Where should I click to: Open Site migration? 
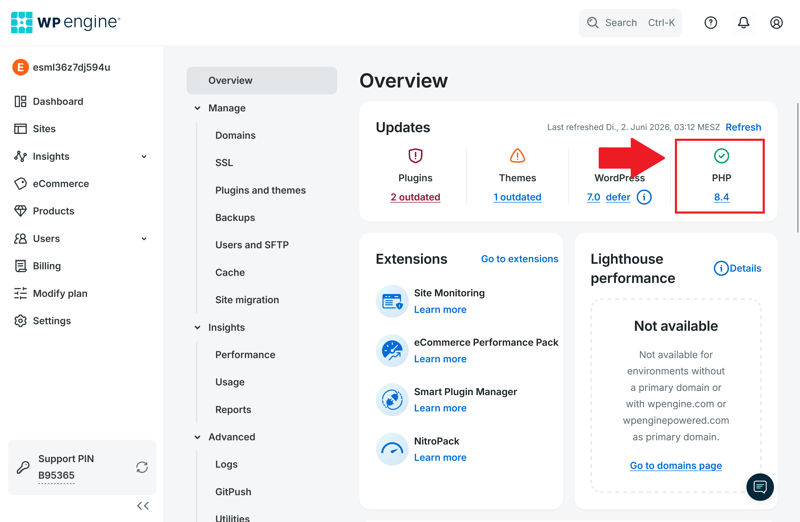(247, 300)
